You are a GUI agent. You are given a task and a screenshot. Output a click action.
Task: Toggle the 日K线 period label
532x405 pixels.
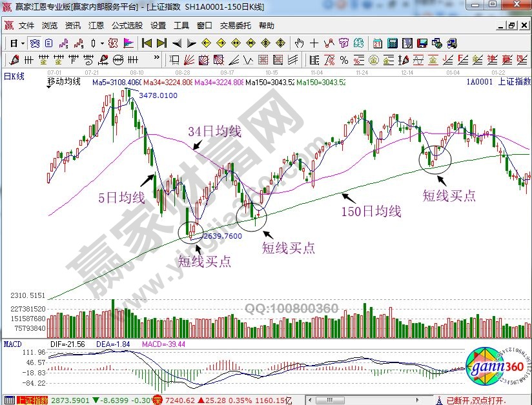(x=14, y=76)
